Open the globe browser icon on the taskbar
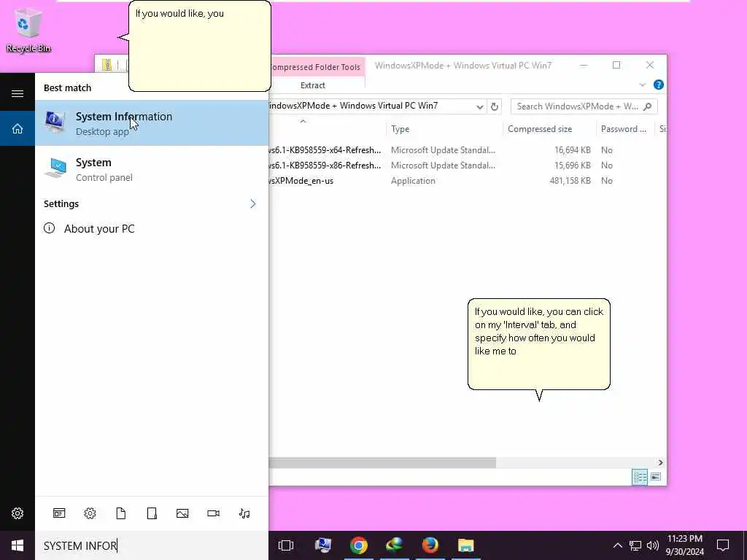This screenshot has height=560, width=747. tap(395, 545)
